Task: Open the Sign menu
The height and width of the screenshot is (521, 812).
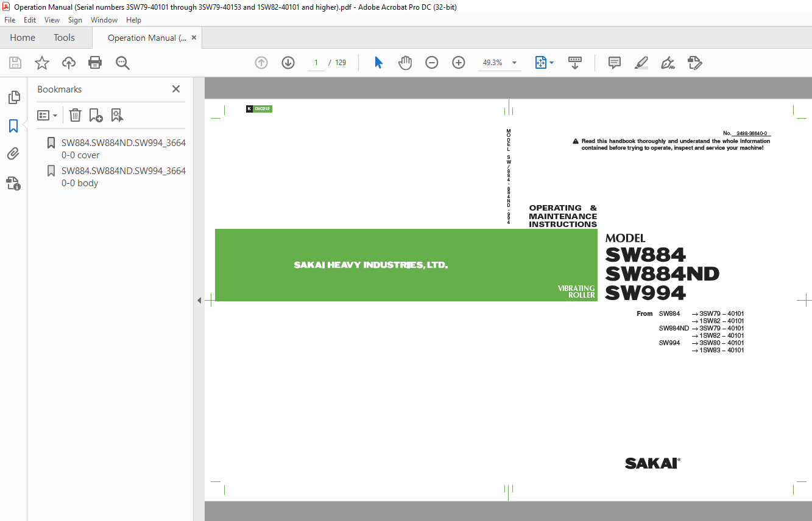Action: (75, 20)
